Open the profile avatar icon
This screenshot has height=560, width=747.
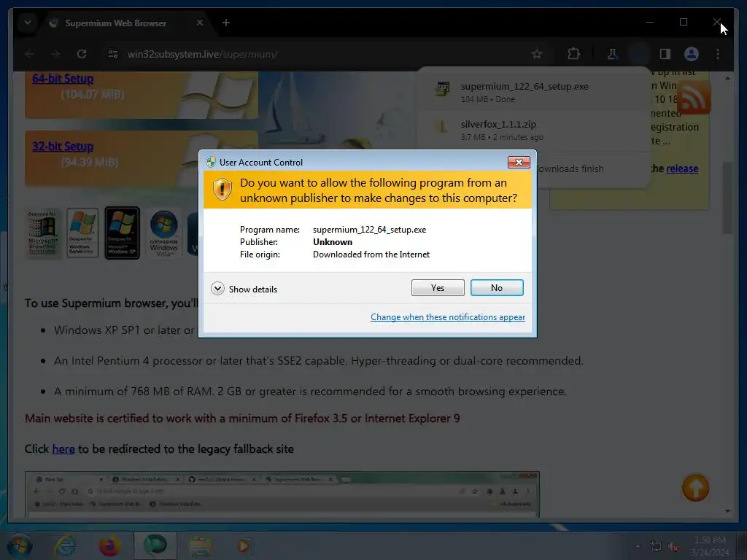692,54
